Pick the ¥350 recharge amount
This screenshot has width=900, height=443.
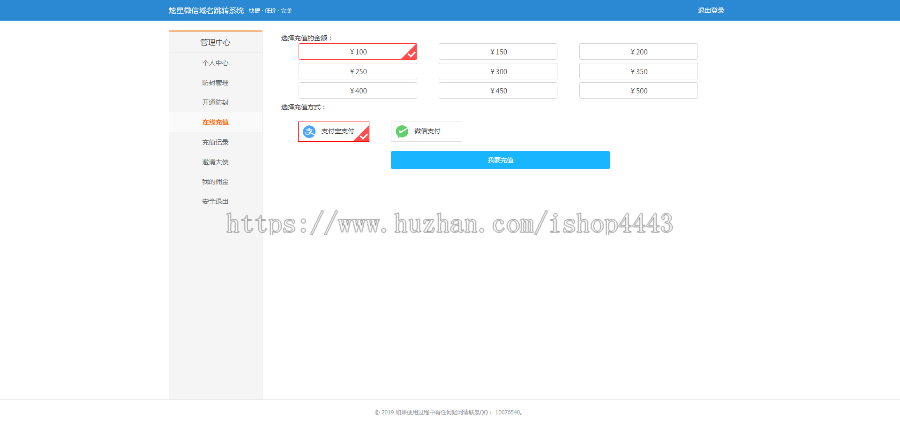pyautogui.click(x=638, y=71)
